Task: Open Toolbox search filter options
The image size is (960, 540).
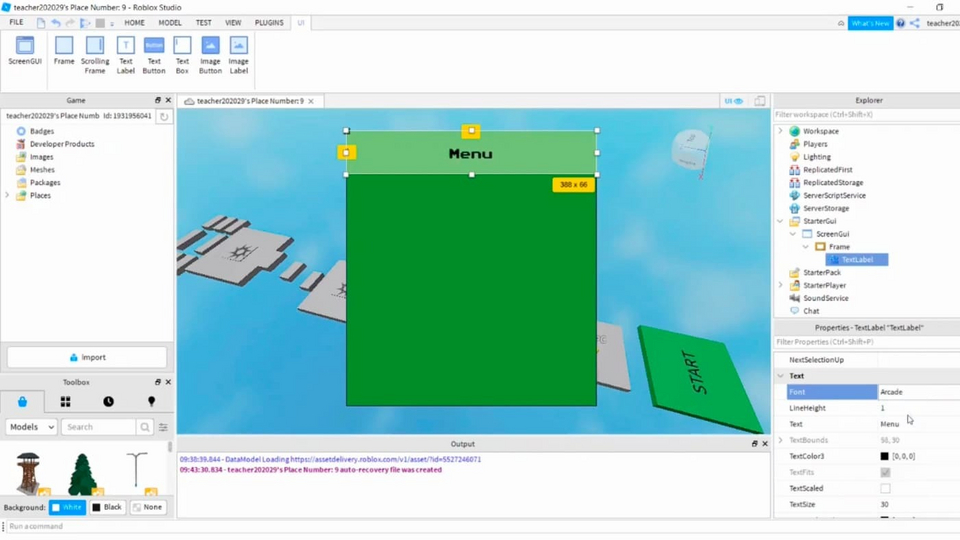Action: pyautogui.click(x=163, y=427)
